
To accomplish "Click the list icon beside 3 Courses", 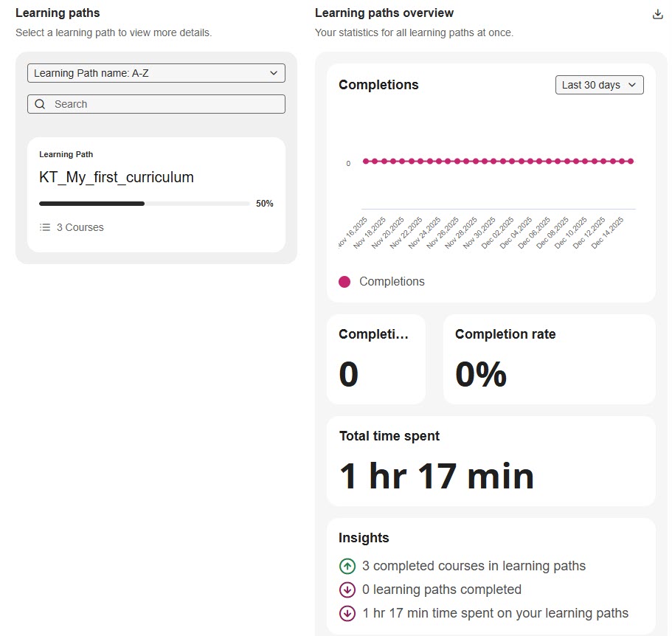I will click(45, 227).
